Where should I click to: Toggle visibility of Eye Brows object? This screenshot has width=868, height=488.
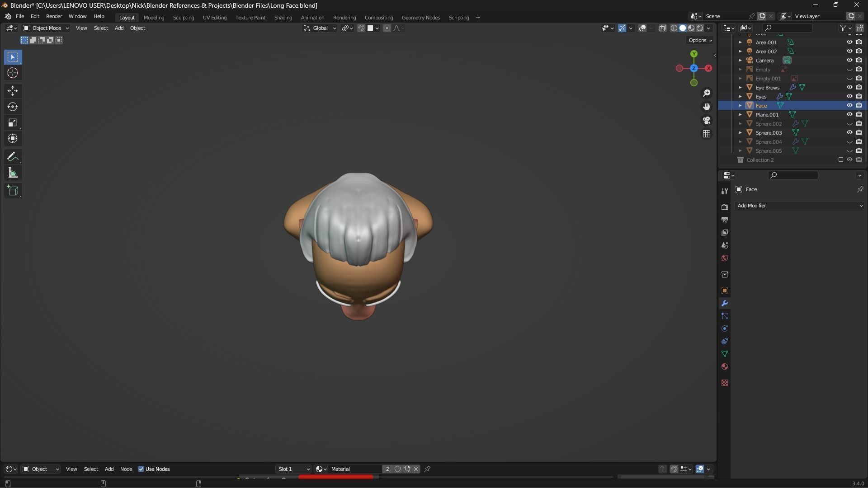point(849,87)
